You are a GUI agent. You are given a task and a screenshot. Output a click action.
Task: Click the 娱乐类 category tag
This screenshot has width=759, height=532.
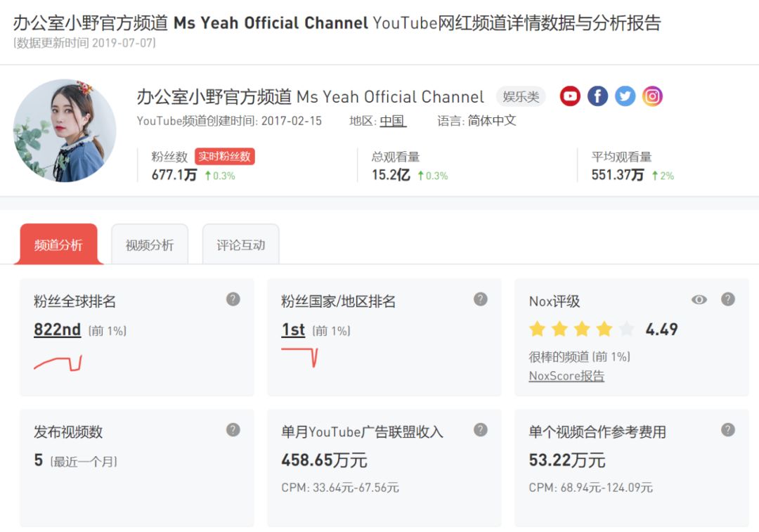[x=521, y=96]
